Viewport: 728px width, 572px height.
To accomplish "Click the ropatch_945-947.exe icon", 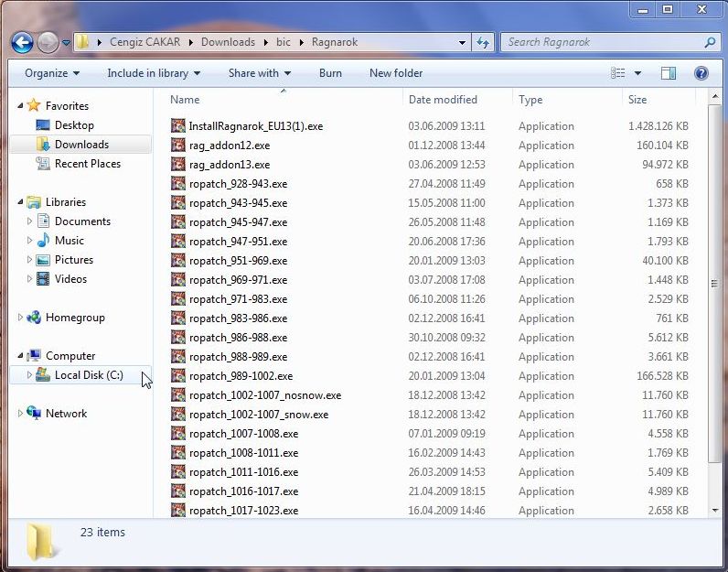I will [x=178, y=222].
